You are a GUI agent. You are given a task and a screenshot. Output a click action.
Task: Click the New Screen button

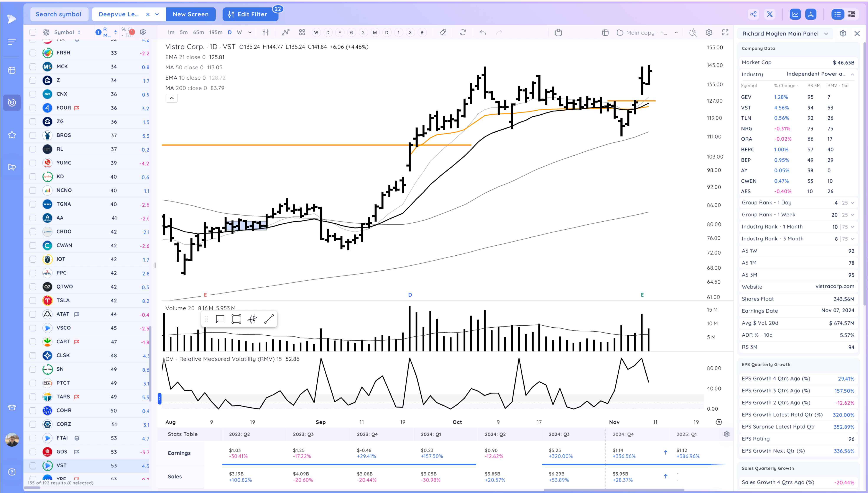190,14
